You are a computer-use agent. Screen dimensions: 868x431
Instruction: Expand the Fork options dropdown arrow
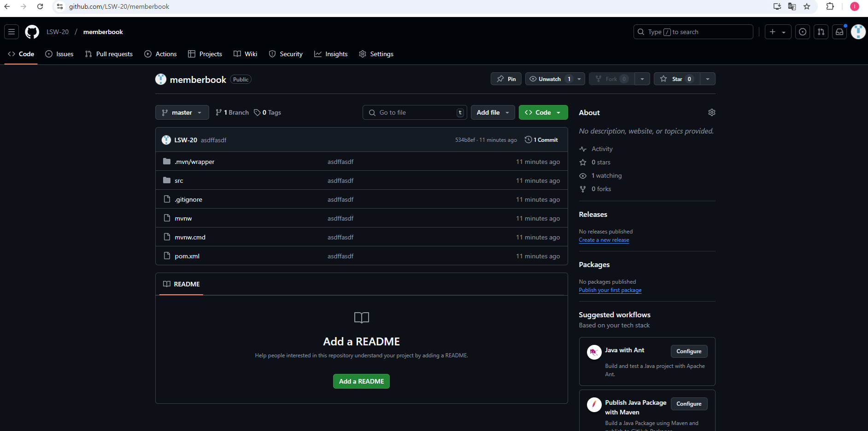pos(642,79)
